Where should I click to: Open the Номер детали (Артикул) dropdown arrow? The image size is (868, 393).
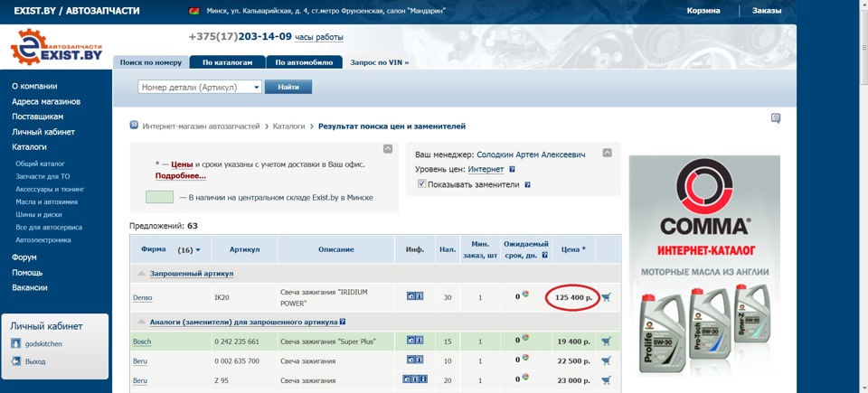click(256, 88)
